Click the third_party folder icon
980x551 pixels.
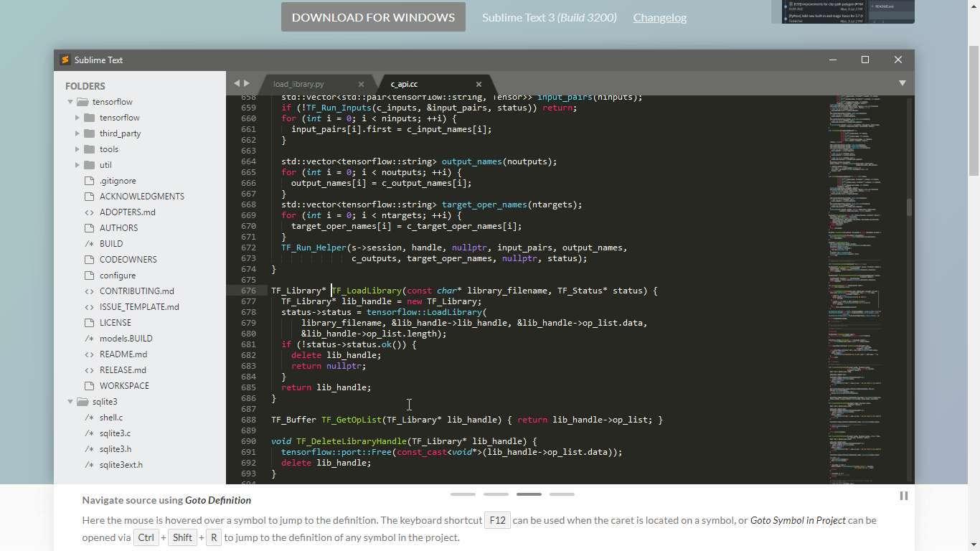(89, 133)
